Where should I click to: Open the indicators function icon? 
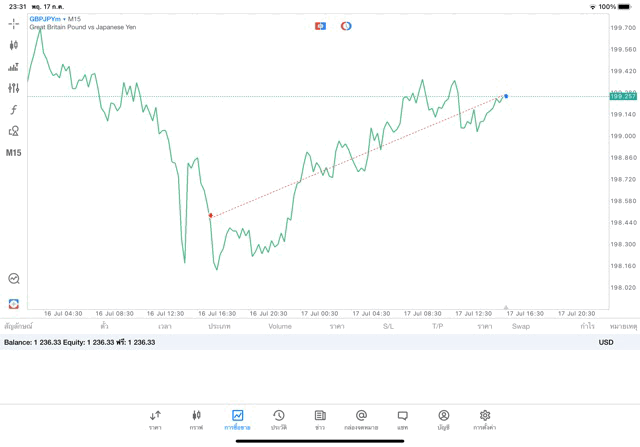point(14,110)
